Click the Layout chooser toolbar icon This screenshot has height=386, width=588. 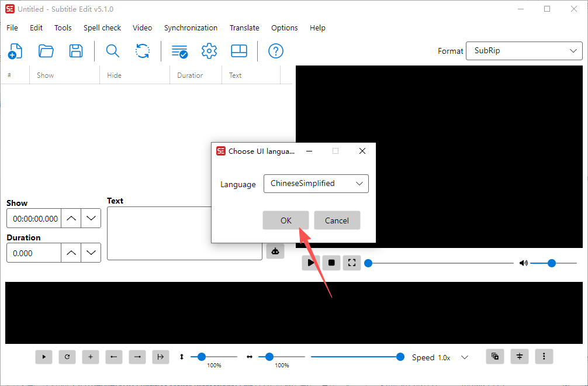click(x=239, y=51)
